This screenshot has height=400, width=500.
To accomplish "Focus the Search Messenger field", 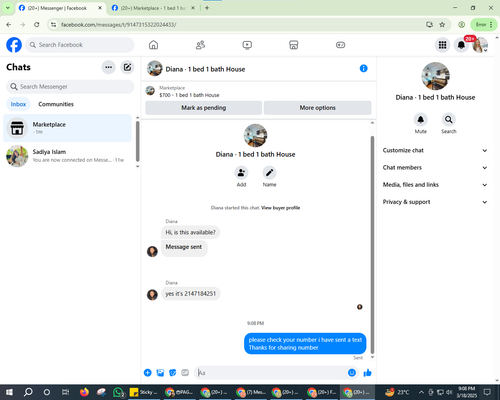I will pos(70,87).
